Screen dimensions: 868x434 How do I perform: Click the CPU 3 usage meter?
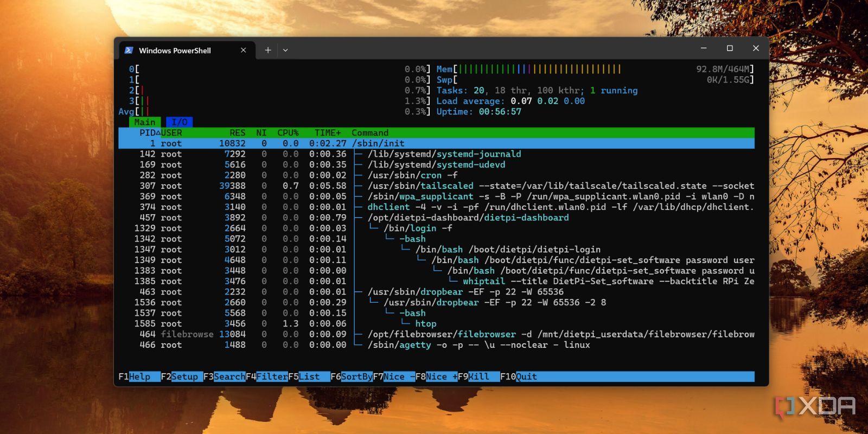pos(279,101)
